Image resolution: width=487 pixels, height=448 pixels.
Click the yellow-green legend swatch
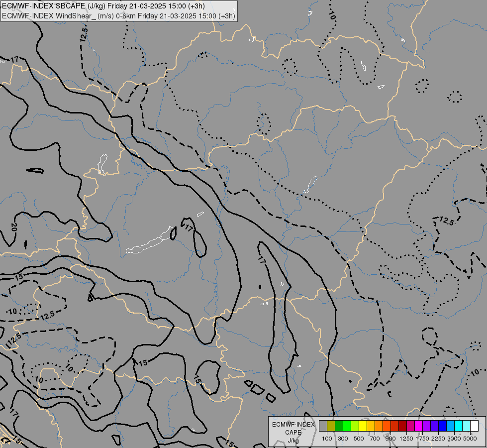coord(355,426)
